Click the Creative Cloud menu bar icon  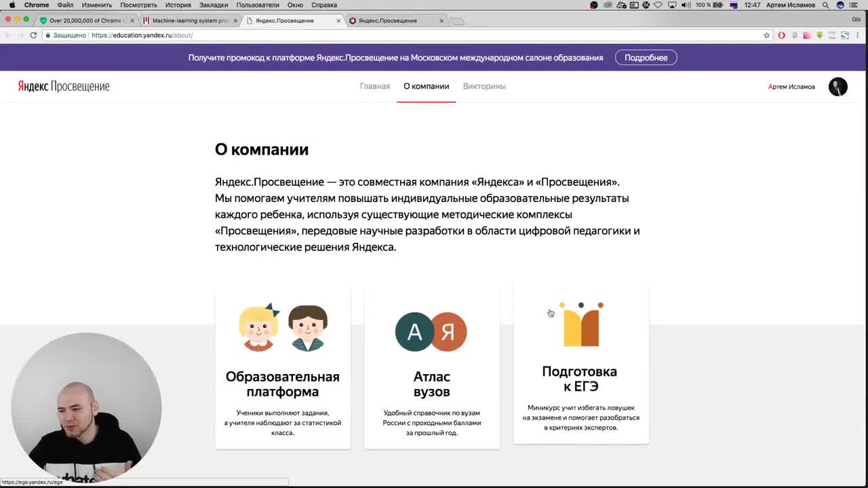(x=608, y=5)
